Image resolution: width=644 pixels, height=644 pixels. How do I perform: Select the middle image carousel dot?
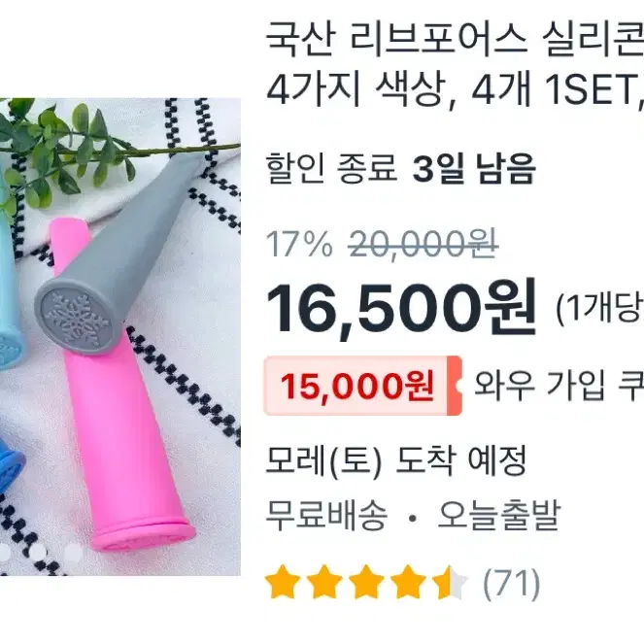[38, 554]
